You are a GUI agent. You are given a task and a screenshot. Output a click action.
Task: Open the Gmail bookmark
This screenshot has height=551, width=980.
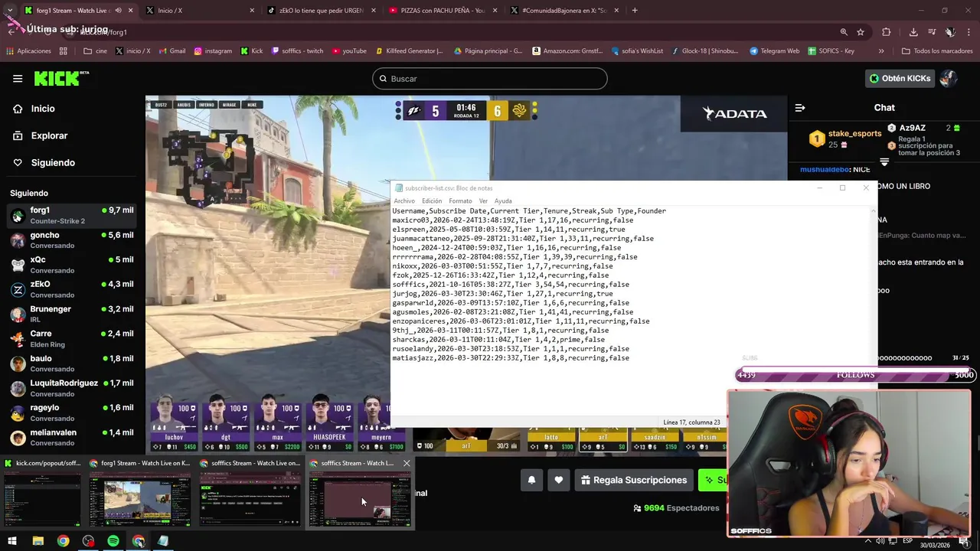point(172,51)
